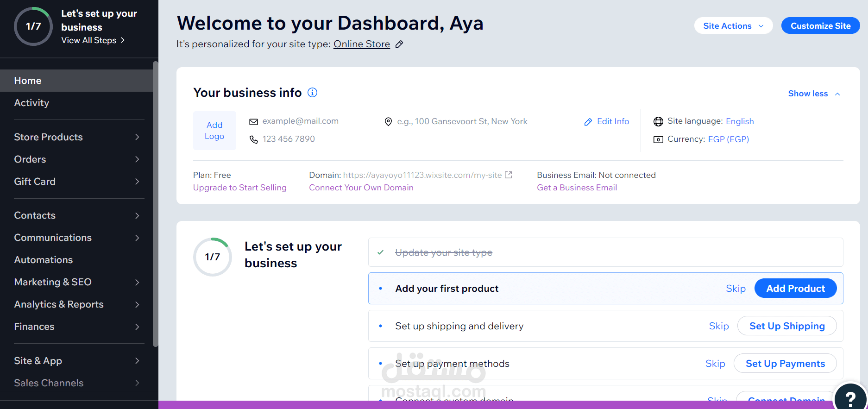Image resolution: width=868 pixels, height=409 pixels.
Task: Click the 100 Gansevoort St address text
Action: tap(462, 121)
